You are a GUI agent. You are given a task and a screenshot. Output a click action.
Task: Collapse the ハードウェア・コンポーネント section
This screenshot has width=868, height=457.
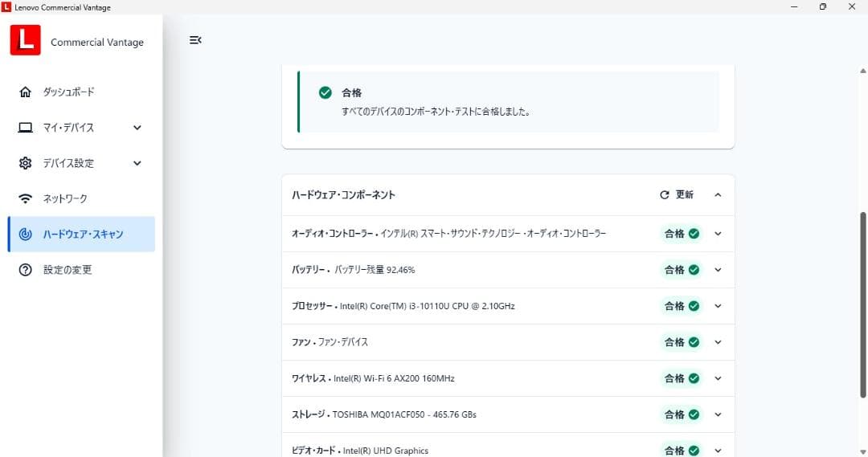[x=718, y=195]
